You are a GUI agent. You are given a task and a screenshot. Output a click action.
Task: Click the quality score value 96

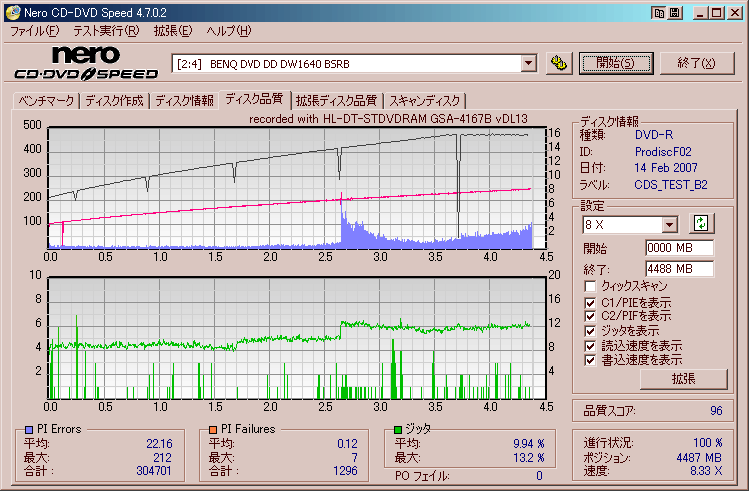[x=716, y=411]
